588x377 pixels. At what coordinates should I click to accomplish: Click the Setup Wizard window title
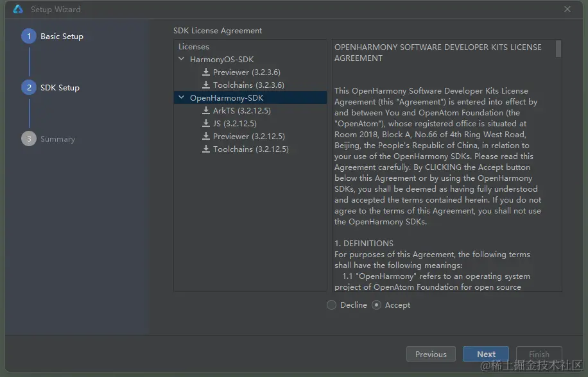tap(55, 10)
